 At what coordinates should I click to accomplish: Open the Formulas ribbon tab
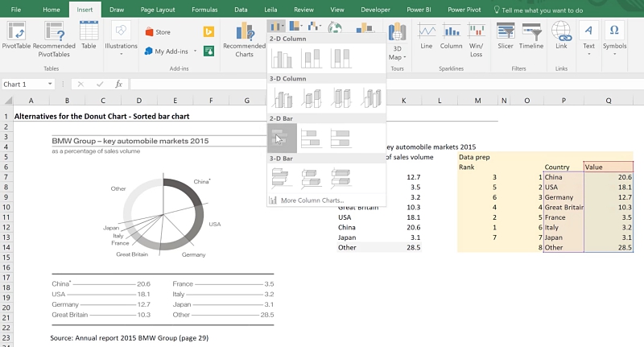pyautogui.click(x=204, y=10)
